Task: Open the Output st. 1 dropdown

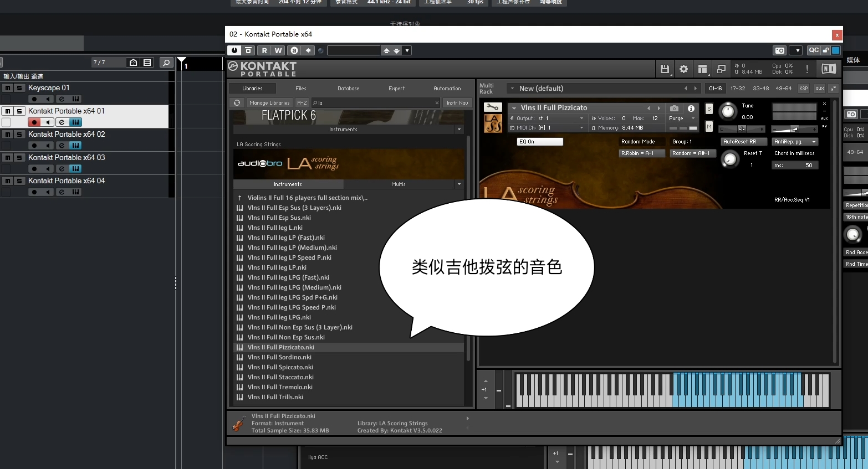Action: (x=581, y=118)
